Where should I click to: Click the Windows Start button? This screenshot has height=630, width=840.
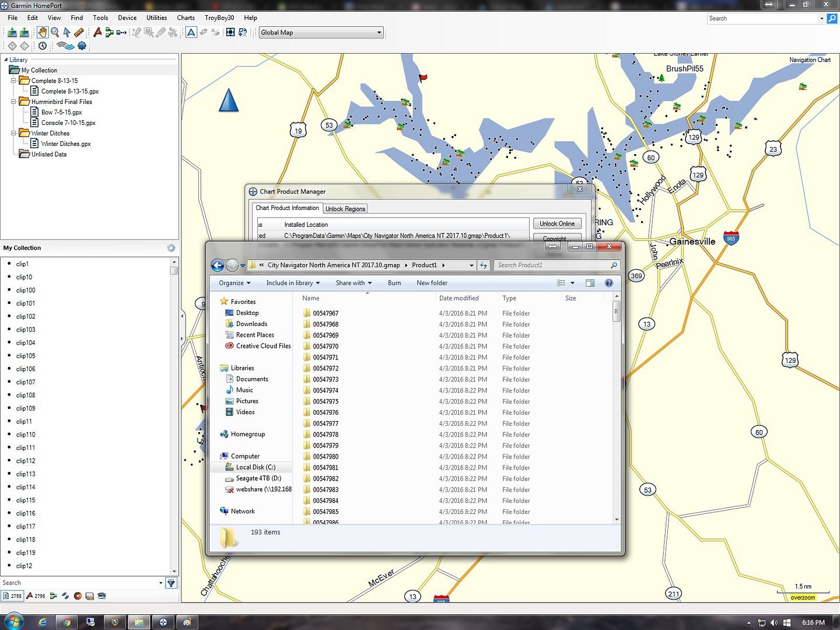click(13, 622)
